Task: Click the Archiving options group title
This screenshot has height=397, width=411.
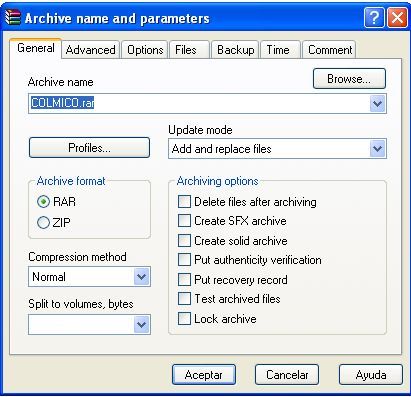Action: coord(218,181)
